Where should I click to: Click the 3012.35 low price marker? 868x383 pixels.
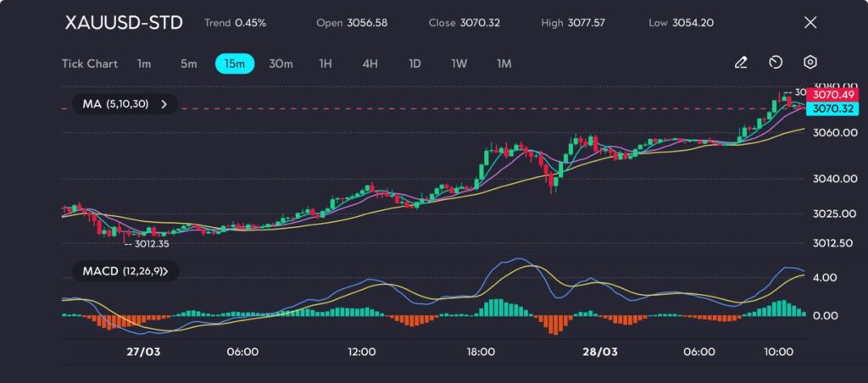(151, 244)
